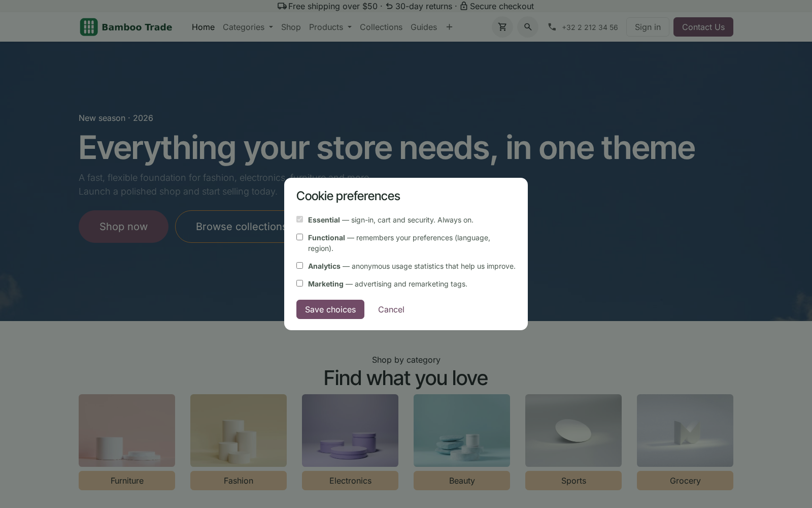Click the Furniture label button
The height and width of the screenshot is (508, 812).
coord(127,481)
